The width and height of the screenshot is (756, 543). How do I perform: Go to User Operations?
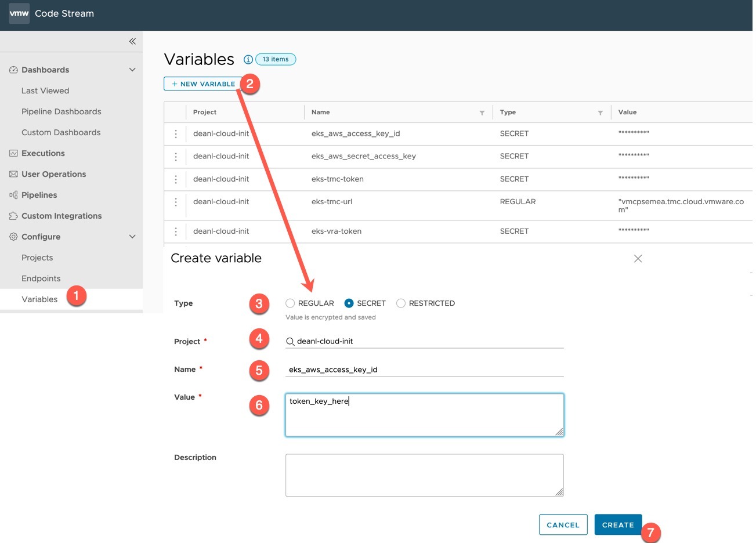click(53, 174)
